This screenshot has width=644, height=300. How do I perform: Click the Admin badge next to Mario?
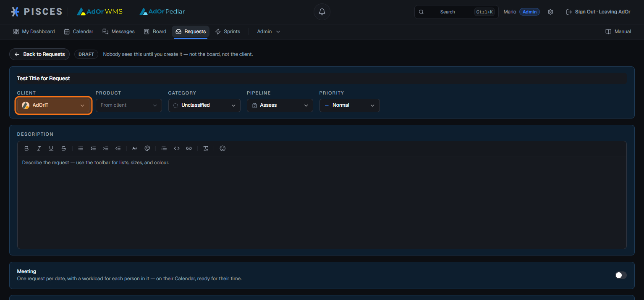click(529, 12)
